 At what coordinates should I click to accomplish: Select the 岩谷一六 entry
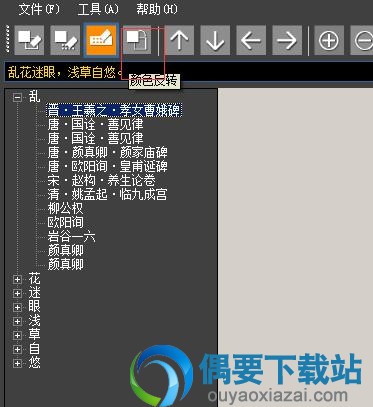coord(71,236)
